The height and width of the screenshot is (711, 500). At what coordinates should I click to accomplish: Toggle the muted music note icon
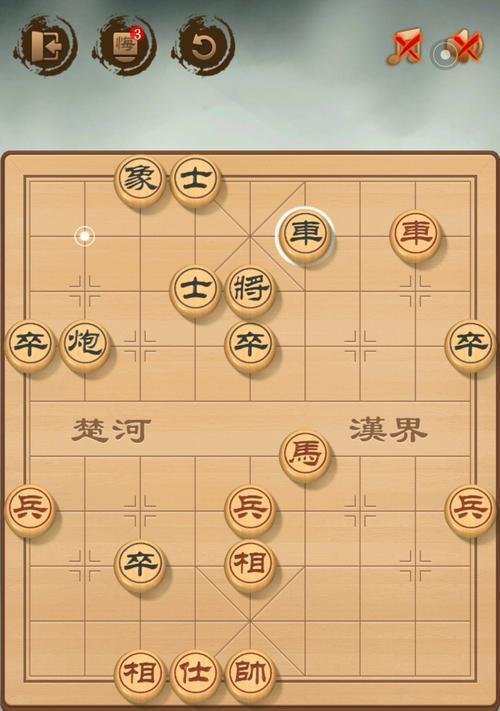click(405, 46)
